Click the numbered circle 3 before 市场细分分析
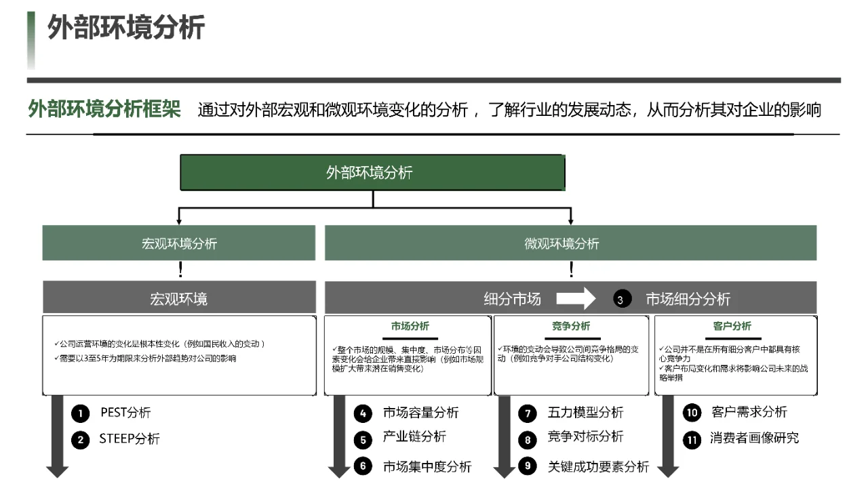The height and width of the screenshot is (488, 868). pyautogui.click(x=621, y=298)
